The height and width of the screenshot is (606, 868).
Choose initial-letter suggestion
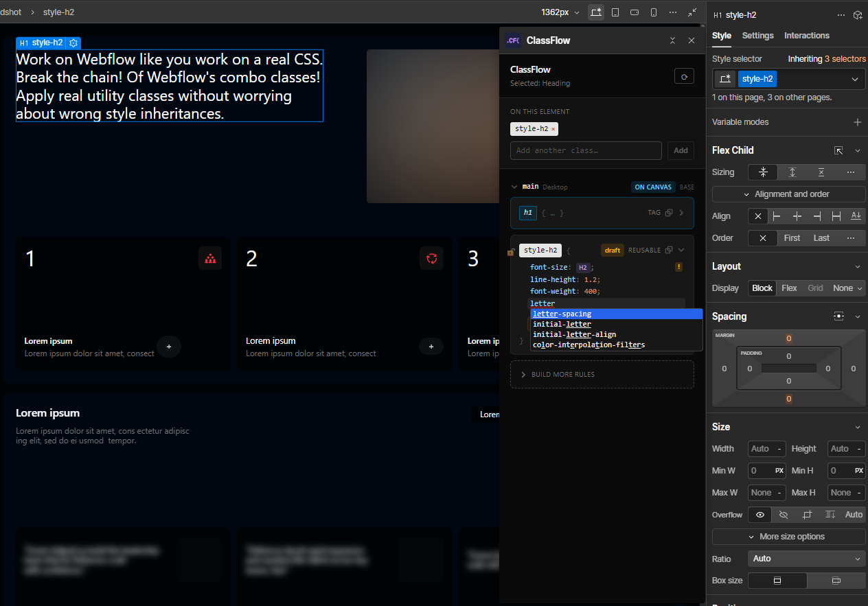click(617, 324)
